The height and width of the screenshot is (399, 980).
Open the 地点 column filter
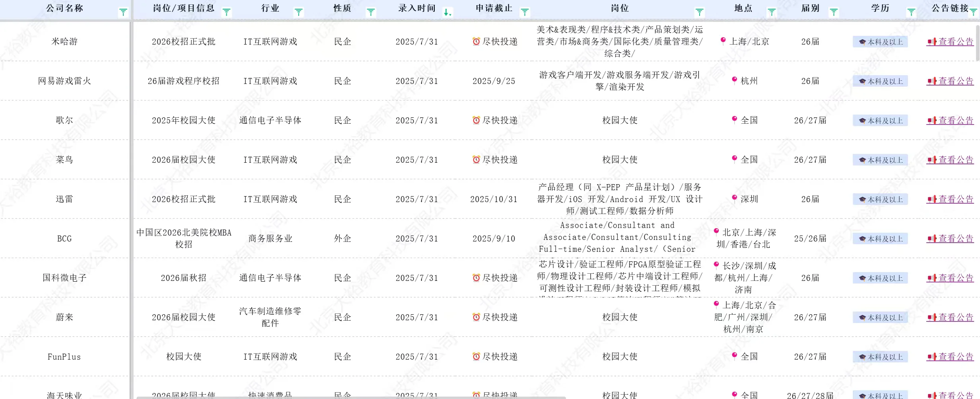[x=772, y=13]
